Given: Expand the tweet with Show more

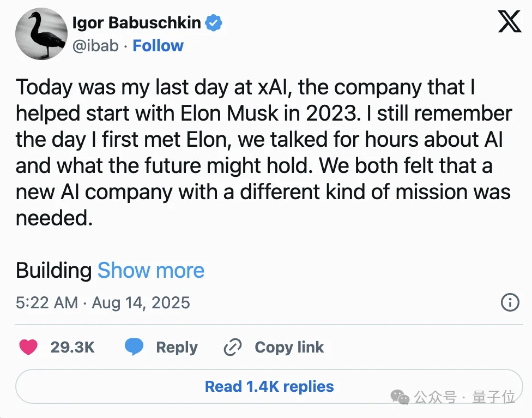Looking at the screenshot, I should [x=151, y=270].
